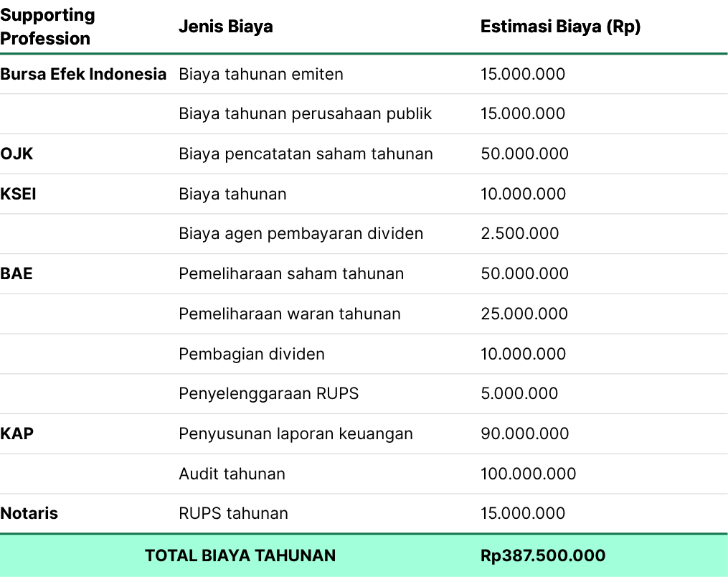Select the 2.500.000 dividend agent amount

click(519, 233)
